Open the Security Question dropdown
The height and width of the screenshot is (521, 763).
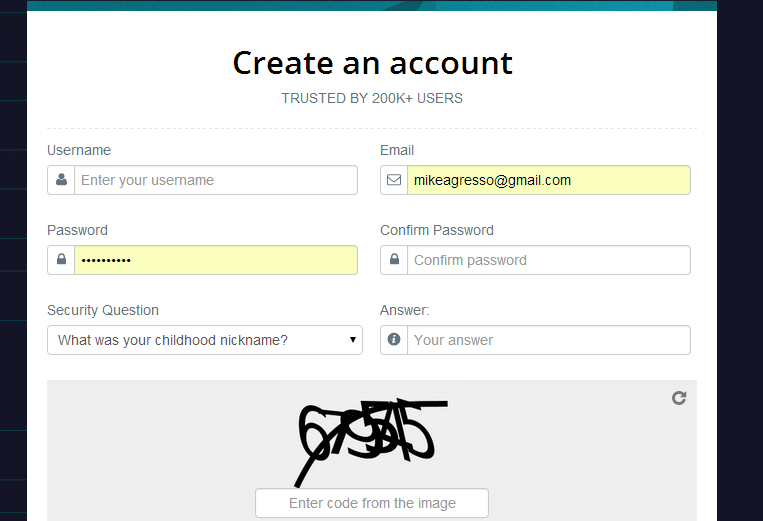(200, 340)
